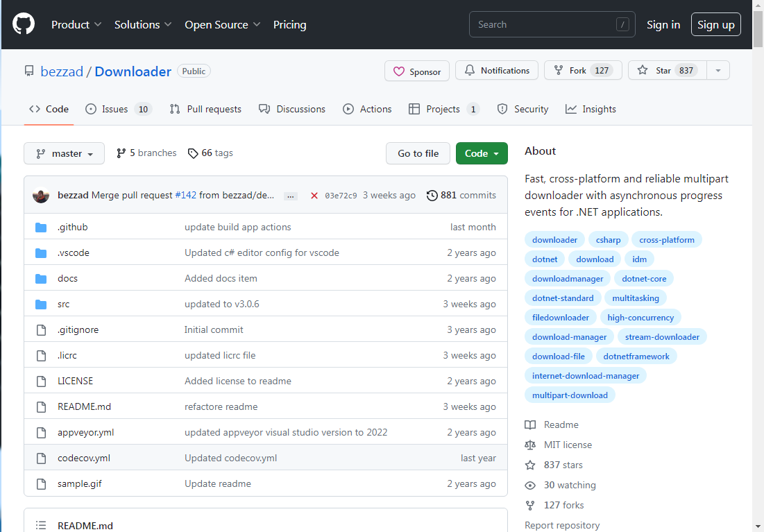Click the branch icon beside 5 branches
The width and height of the screenshot is (764, 532).
[121, 153]
